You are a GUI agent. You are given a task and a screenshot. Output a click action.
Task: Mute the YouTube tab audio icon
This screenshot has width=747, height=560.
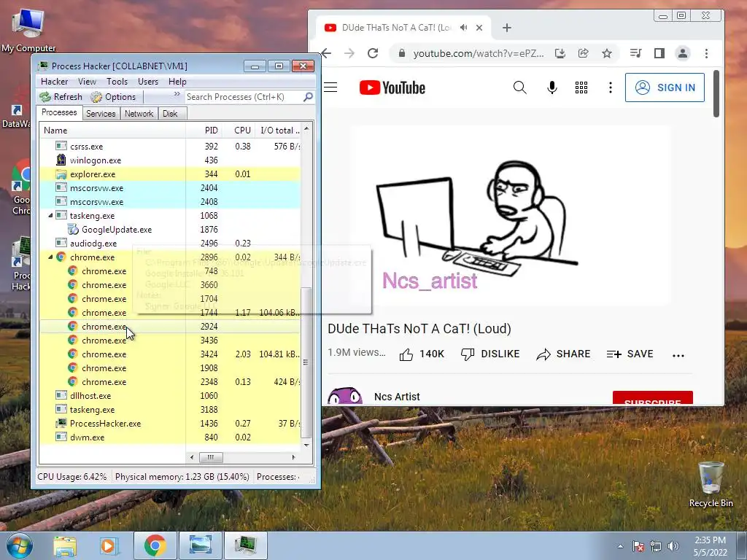(463, 28)
